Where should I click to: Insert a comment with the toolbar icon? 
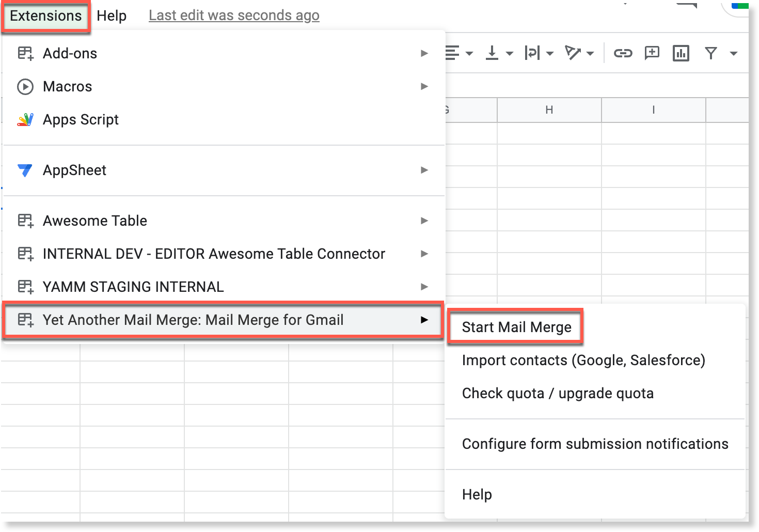(x=651, y=53)
